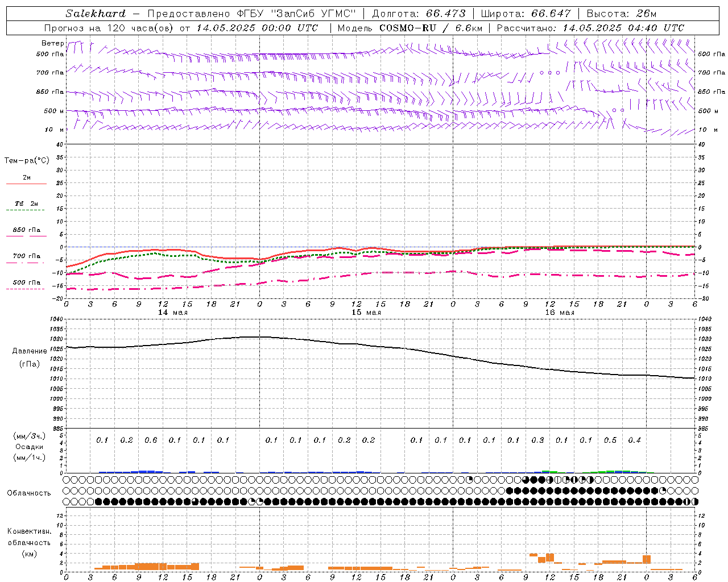Click the Конвективн. облачность panel label
Screen dimensions: 728x582
29,542
